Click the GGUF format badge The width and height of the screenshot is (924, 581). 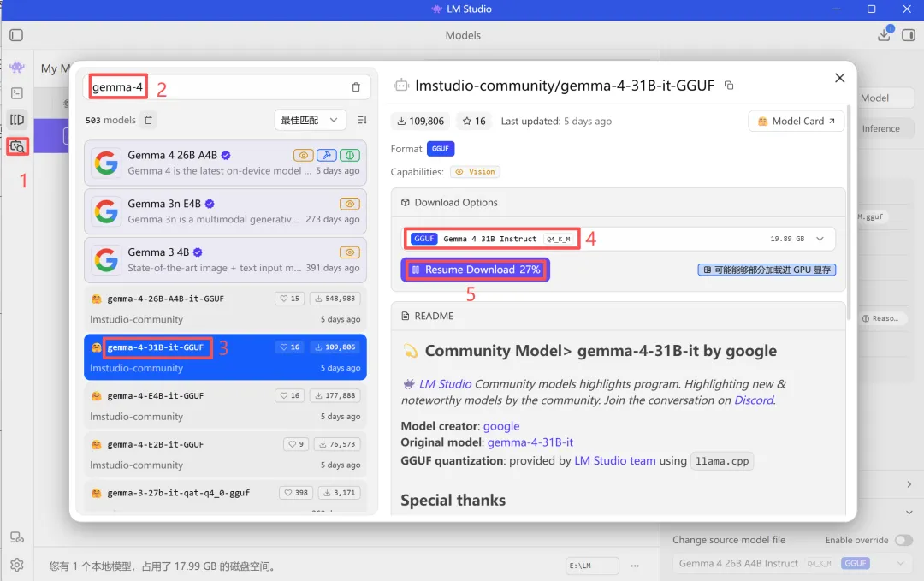click(441, 149)
